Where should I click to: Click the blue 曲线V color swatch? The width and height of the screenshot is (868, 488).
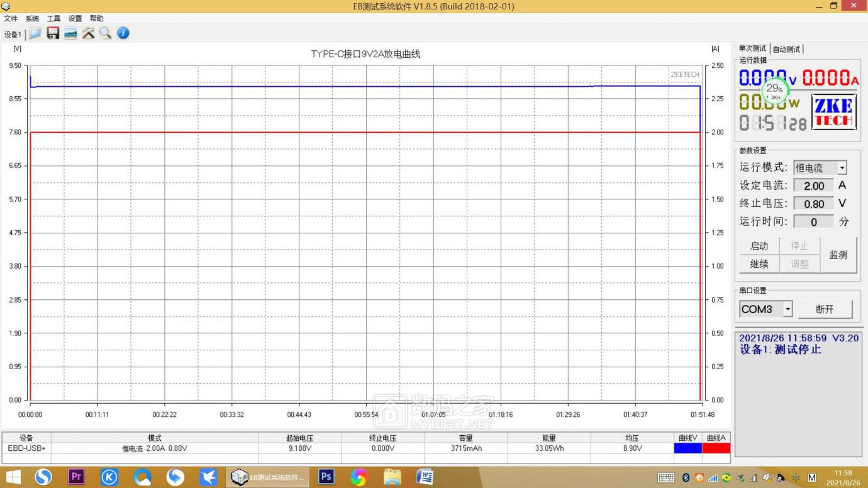coord(687,448)
